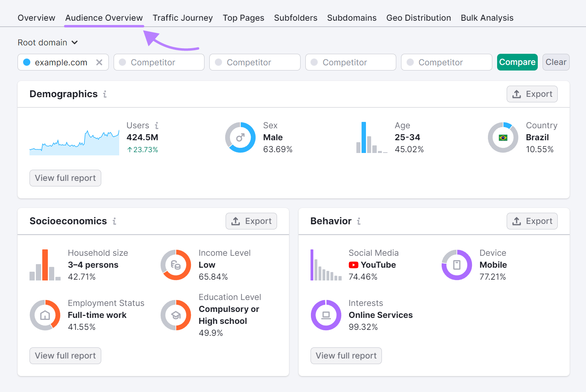Click the Education Level graduation cap icon

coord(176,315)
